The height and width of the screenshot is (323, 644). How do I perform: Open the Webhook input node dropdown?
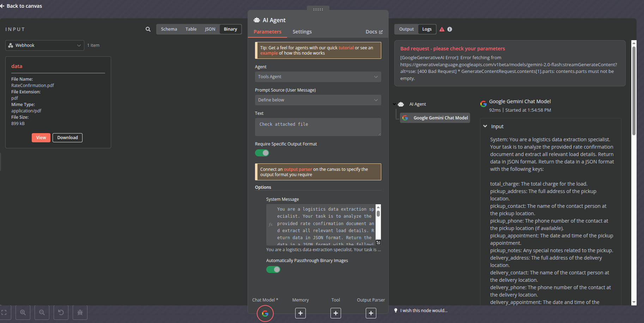[45, 45]
